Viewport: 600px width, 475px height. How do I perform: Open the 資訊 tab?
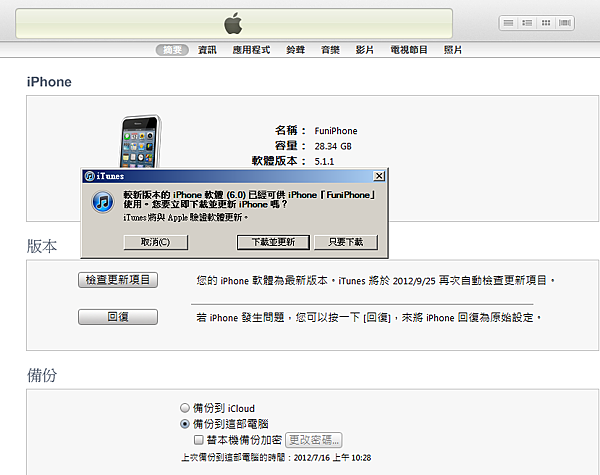(x=207, y=50)
